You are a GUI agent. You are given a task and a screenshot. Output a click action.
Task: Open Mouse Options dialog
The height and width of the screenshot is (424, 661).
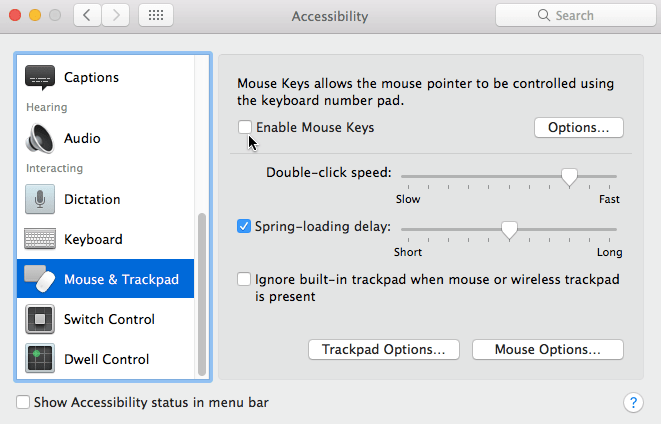tap(548, 349)
